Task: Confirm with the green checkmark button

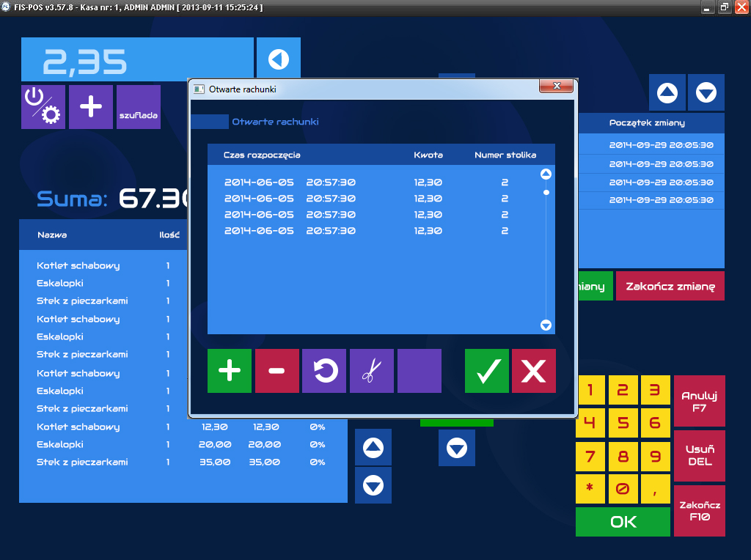Action: [487, 371]
